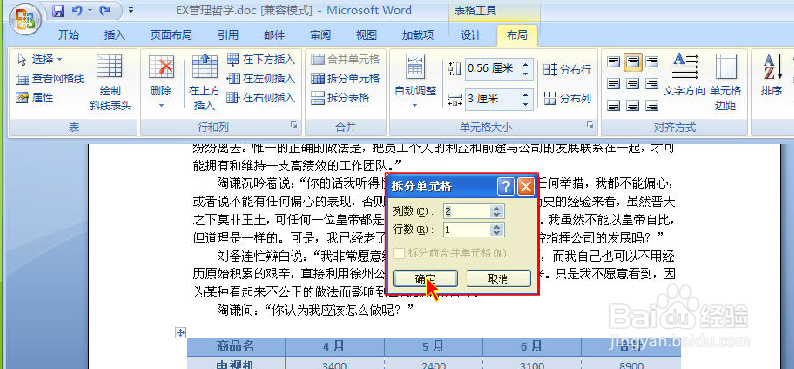Click 在上方插入 insert above

(204, 82)
